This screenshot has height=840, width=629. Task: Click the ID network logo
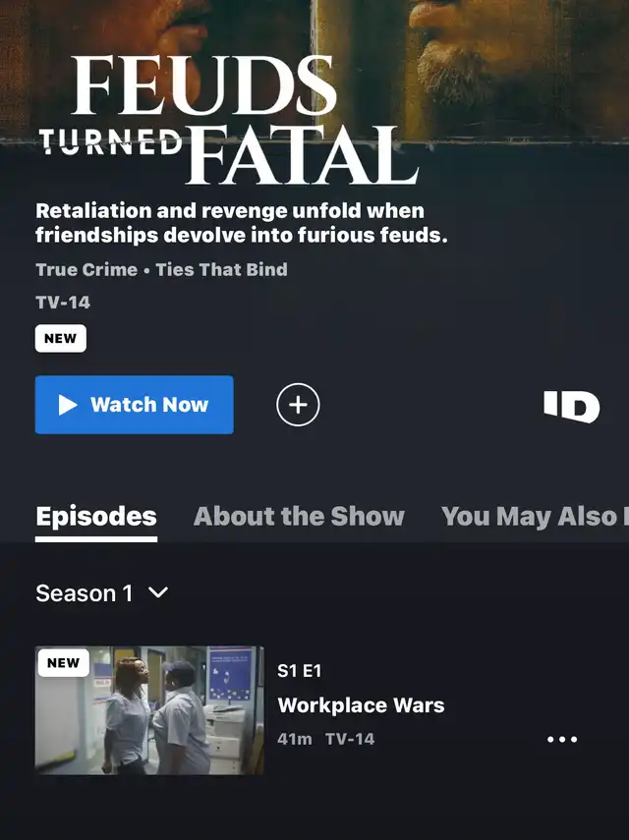tap(572, 407)
